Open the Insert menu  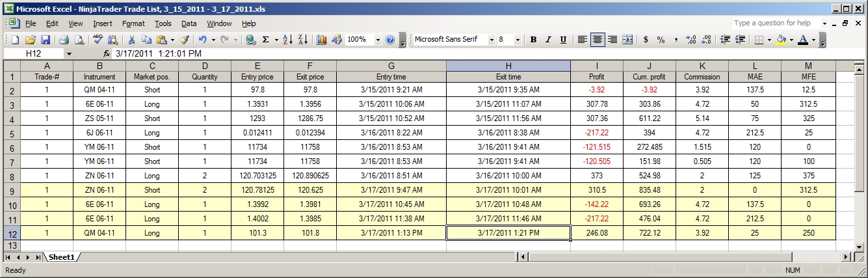pos(103,23)
